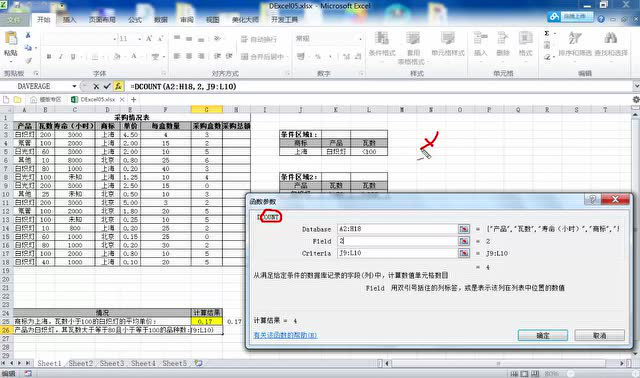The width and height of the screenshot is (640, 378).
Task: Click the formula bar enter checkmark icon
Action: coord(107,86)
